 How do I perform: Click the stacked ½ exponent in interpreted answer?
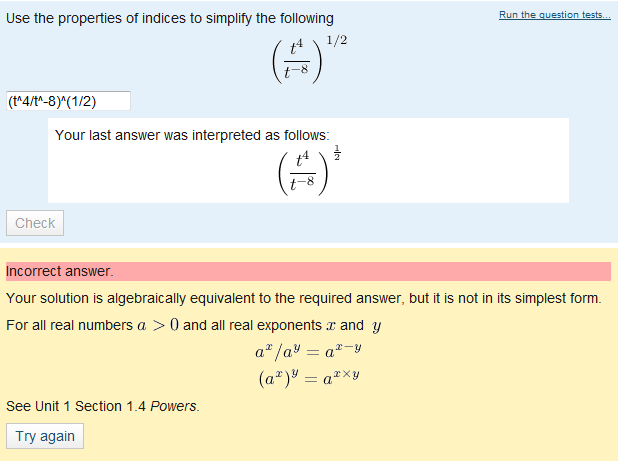337,152
